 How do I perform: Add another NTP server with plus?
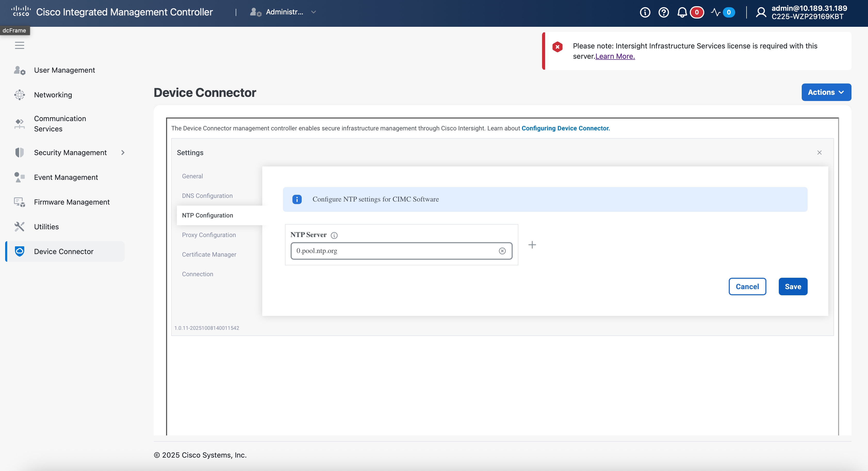[532, 245]
